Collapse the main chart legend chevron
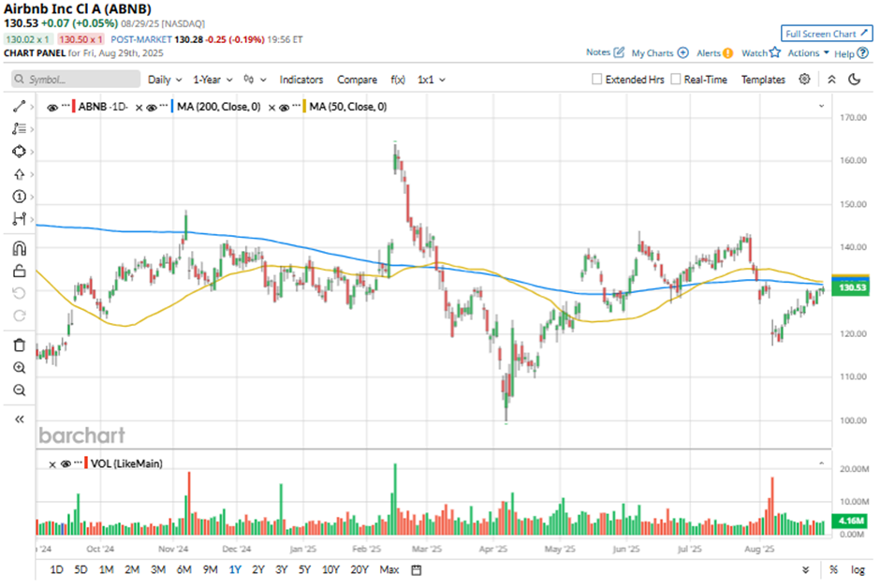The width and height of the screenshot is (880, 588). click(x=821, y=106)
